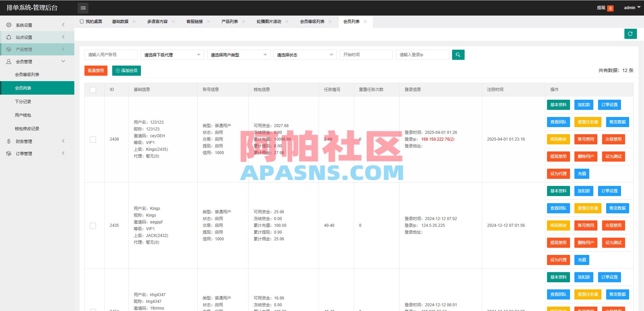Screen dimensions: 644x311
Task: Open the 请选择状态 dropdown
Action: (x=304, y=54)
